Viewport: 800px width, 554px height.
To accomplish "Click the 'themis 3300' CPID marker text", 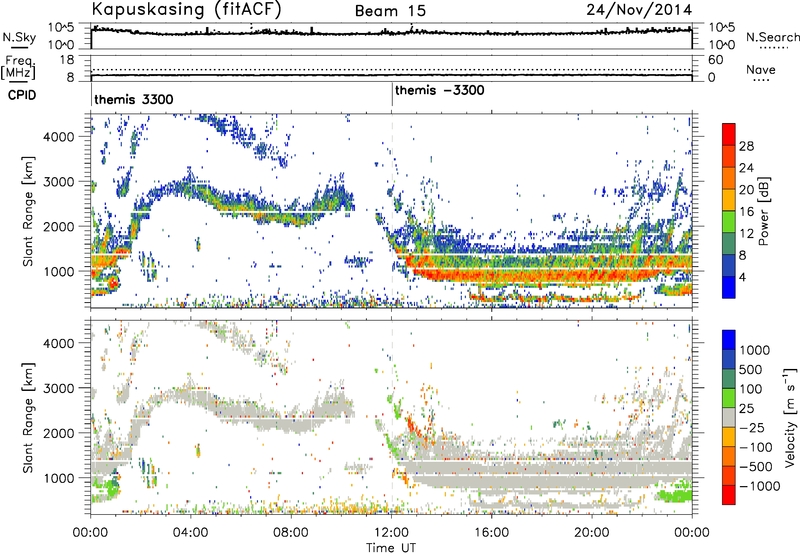I will point(134,99).
